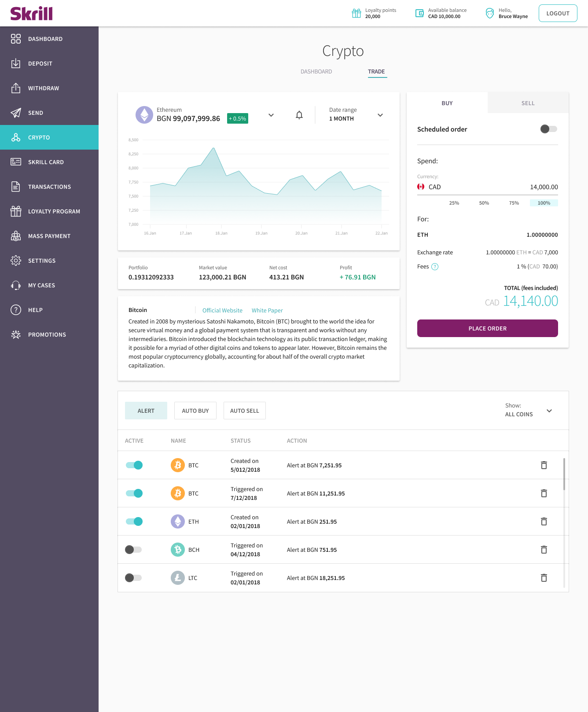Switch to the Buy tab

(447, 103)
